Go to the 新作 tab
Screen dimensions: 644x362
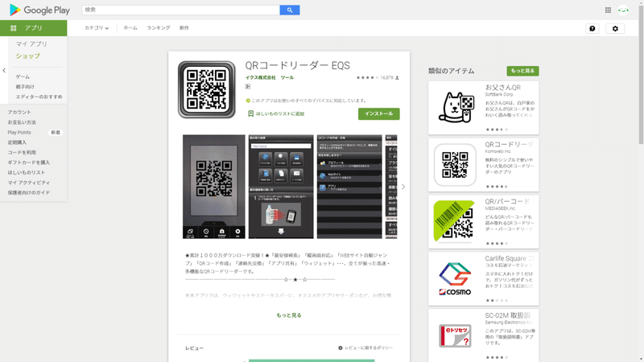point(184,28)
